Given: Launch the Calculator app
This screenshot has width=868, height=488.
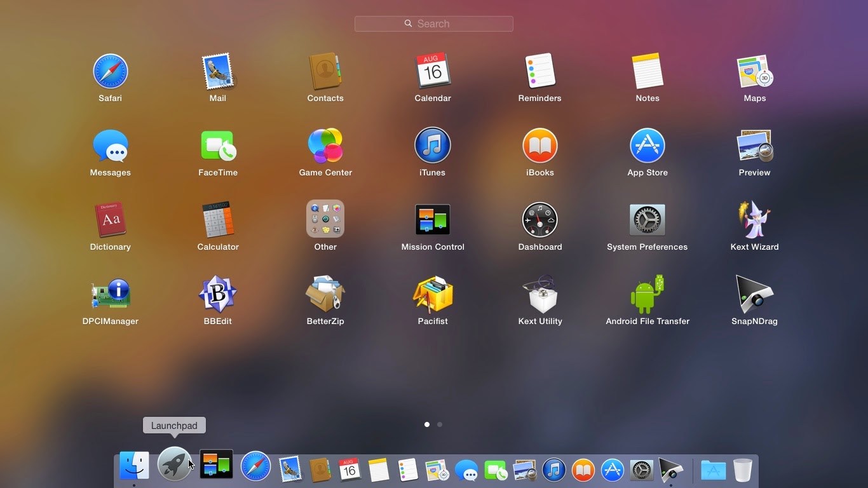Looking at the screenshot, I should (218, 220).
